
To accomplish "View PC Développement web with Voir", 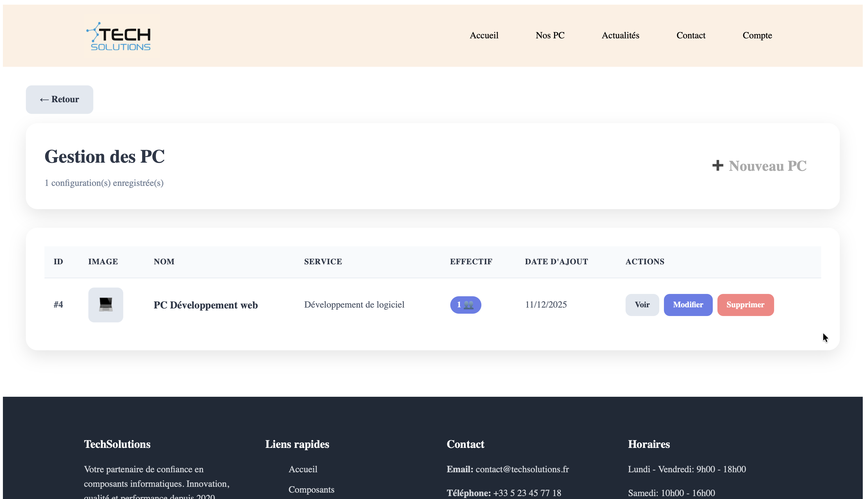I will (x=642, y=305).
